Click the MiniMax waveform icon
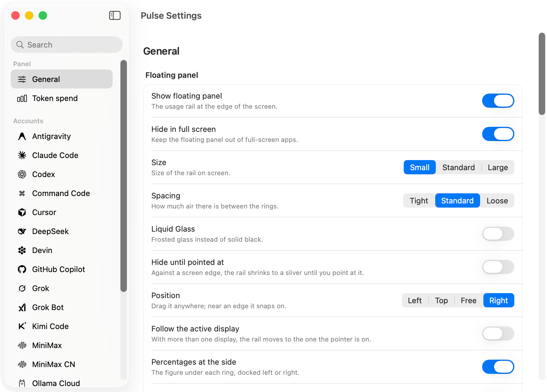547x392 pixels. (22, 345)
